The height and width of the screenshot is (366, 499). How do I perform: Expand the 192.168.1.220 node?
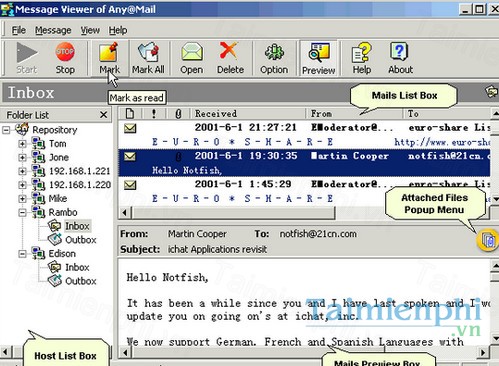[x=22, y=185]
